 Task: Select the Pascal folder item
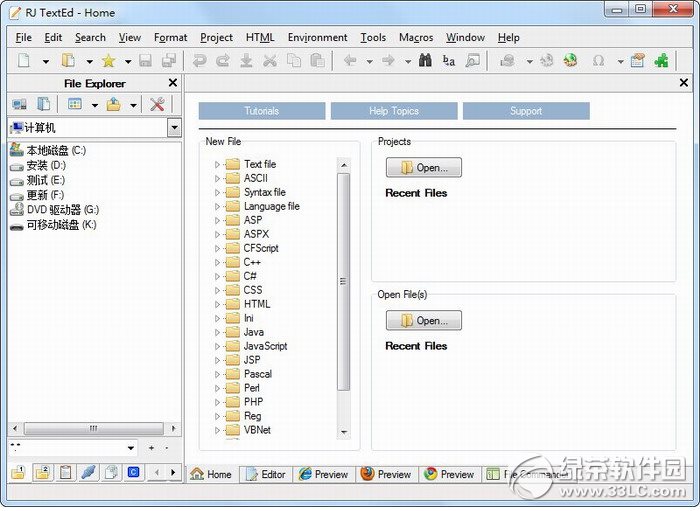[249, 374]
